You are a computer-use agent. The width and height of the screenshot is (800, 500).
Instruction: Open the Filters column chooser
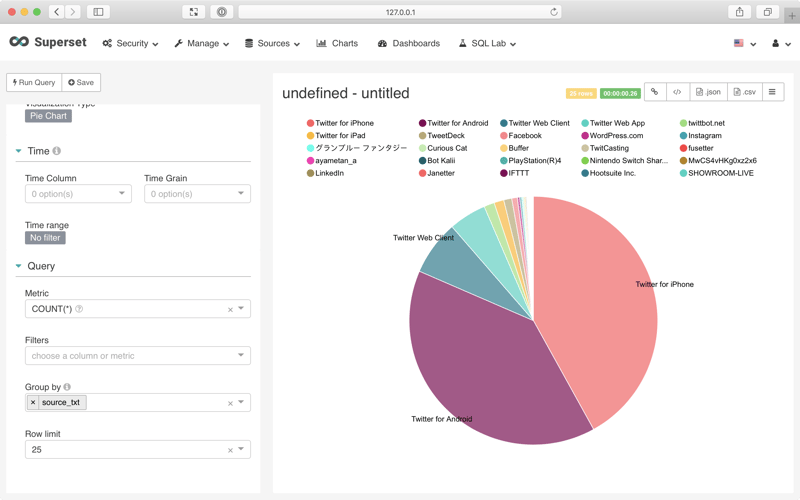click(138, 356)
